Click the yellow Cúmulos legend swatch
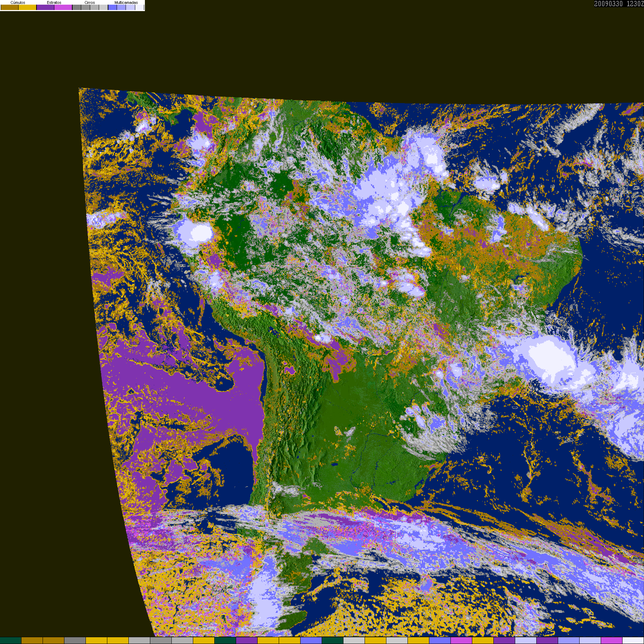This screenshot has width=644, height=644. click(27, 7)
